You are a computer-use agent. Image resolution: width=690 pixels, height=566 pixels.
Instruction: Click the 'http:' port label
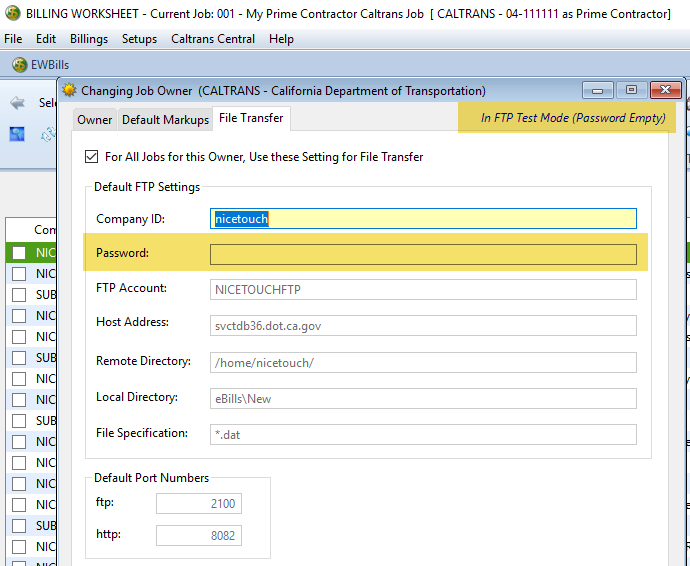click(108, 534)
